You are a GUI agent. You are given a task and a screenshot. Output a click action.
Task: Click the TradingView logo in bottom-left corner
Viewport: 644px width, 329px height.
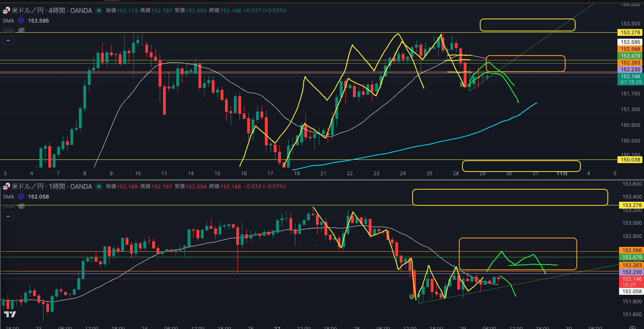(x=10, y=314)
